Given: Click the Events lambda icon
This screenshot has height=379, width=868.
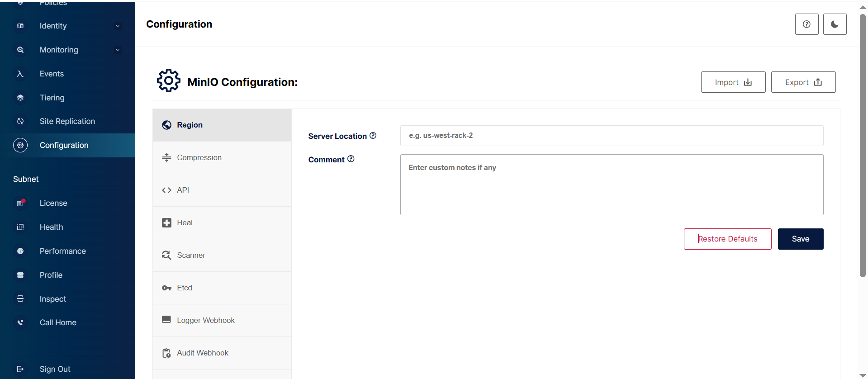Looking at the screenshot, I should click(x=20, y=74).
